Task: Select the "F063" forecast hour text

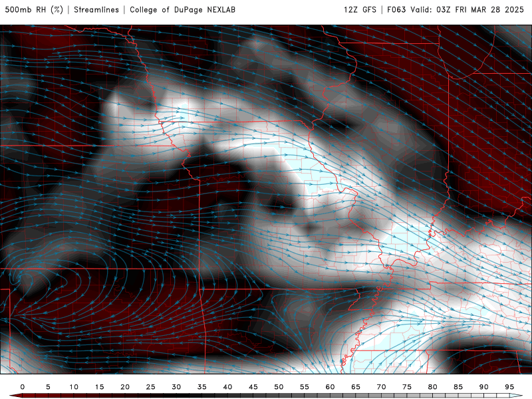Action: click(396, 9)
